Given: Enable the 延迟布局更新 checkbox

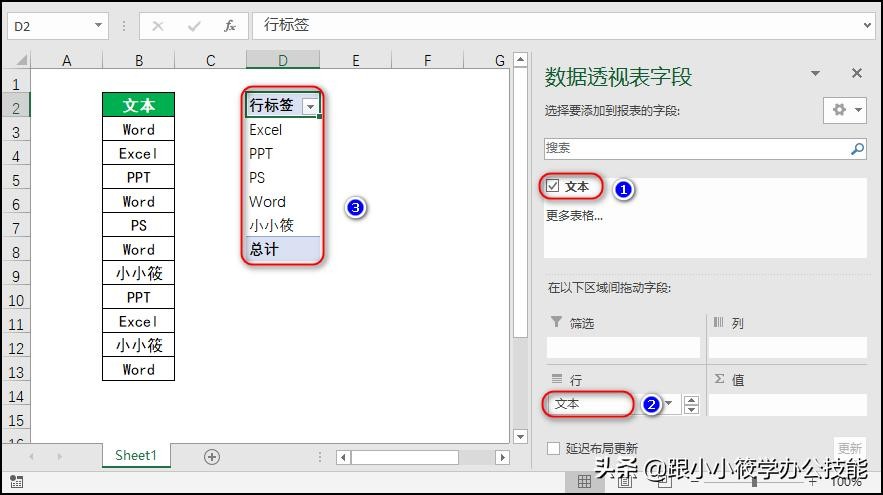Looking at the screenshot, I should [x=554, y=449].
